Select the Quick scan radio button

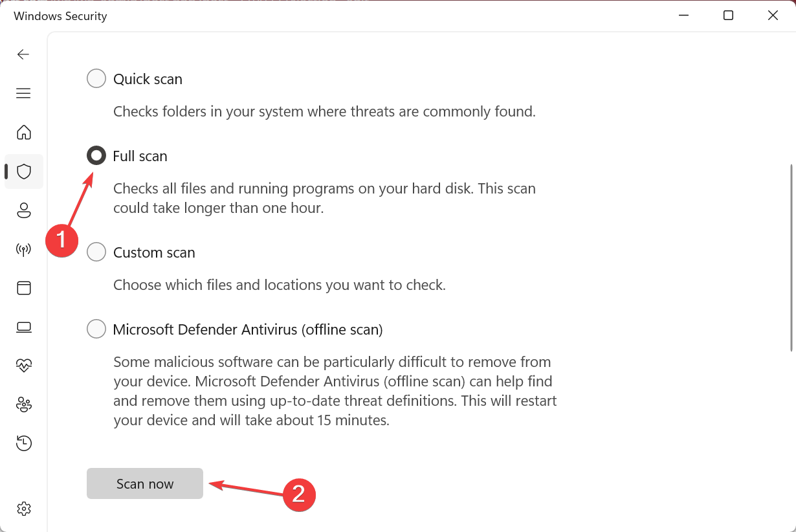[x=96, y=79]
